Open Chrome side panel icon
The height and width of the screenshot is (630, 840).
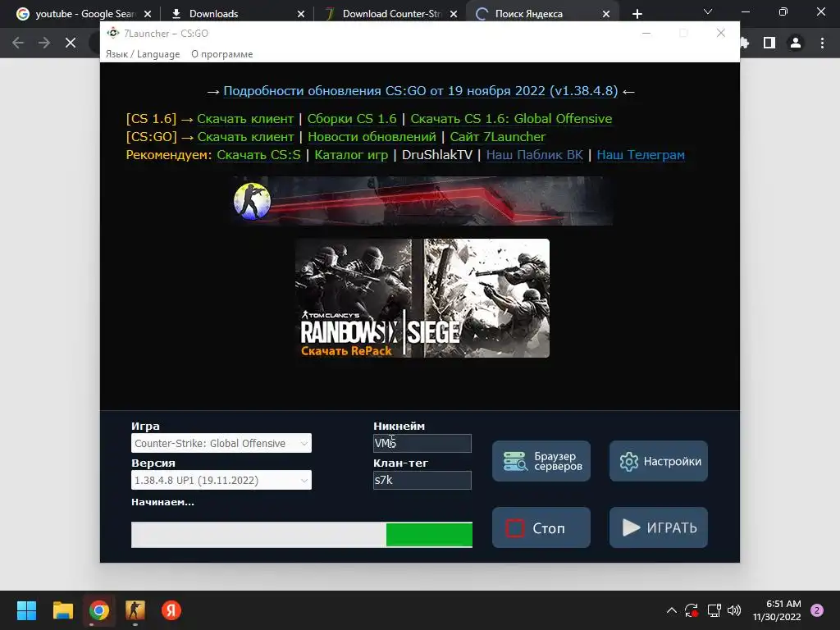point(769,43)
